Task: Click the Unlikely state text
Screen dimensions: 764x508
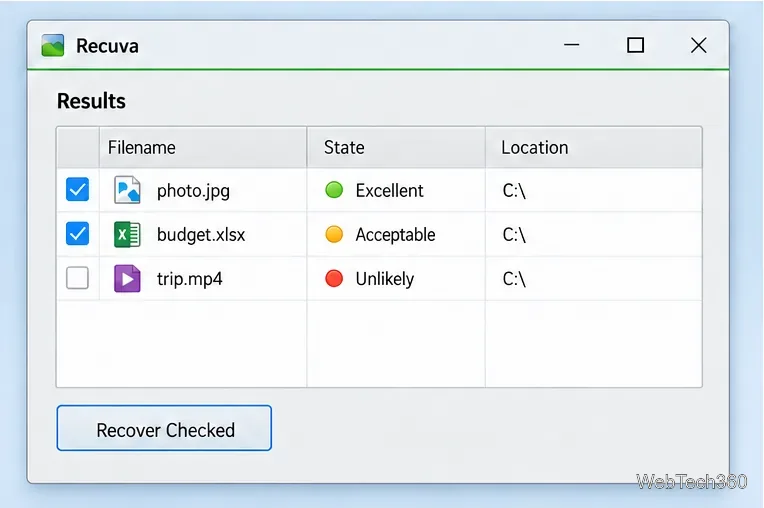Action: click(385, 279)
